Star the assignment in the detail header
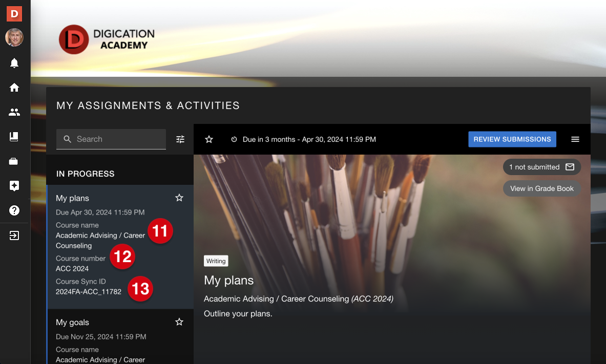 point(209,139)
